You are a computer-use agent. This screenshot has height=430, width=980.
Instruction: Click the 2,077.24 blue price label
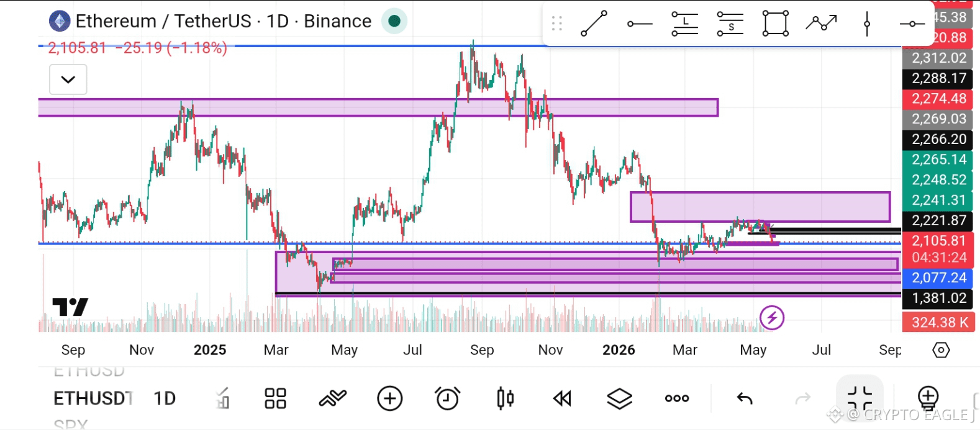938,277
